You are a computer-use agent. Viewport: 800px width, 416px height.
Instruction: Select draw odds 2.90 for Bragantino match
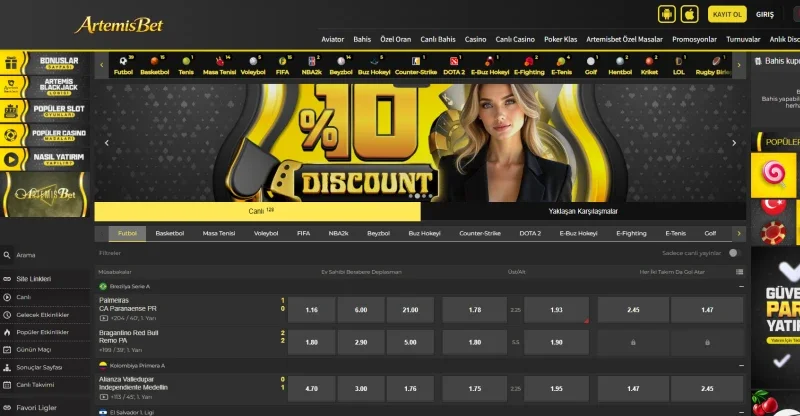(361, 342)
